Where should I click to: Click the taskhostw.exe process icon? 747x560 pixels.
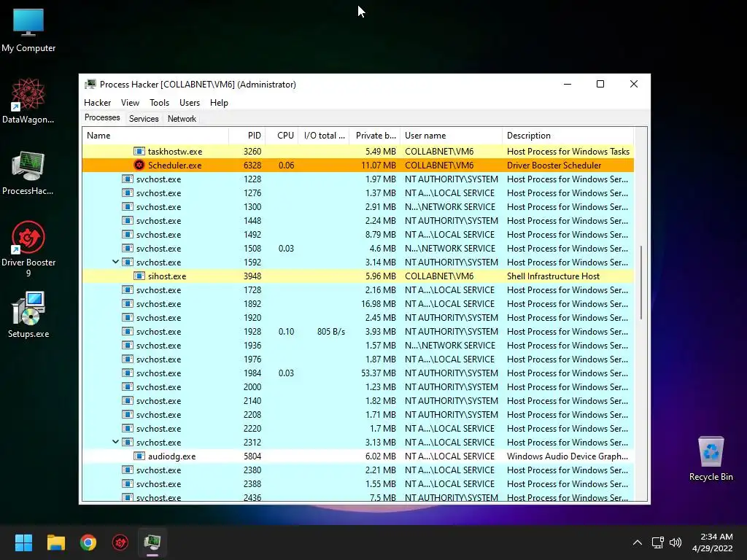[x=139, y=152]
